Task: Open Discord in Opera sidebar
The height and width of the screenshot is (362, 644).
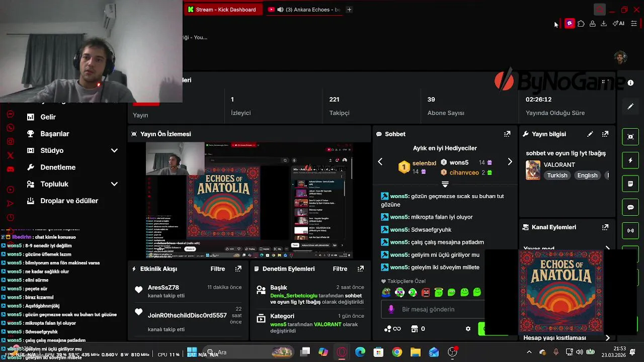Action: [10, 169]
